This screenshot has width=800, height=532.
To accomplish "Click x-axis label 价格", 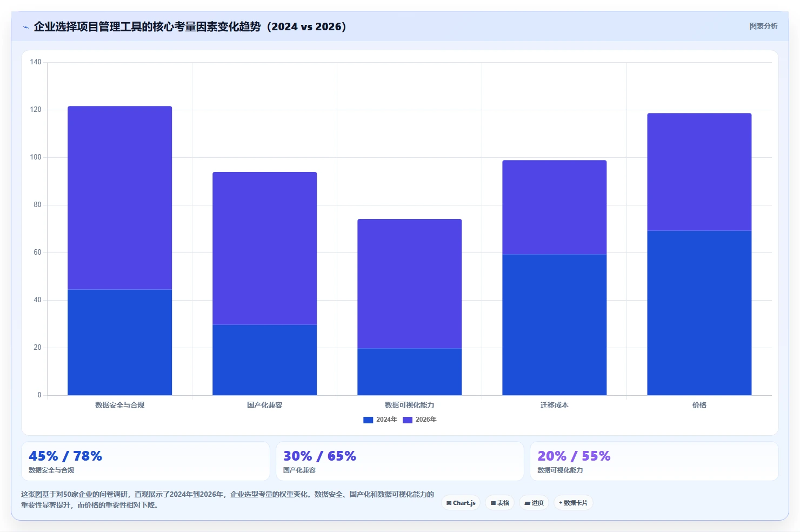I will click(699, 405).
